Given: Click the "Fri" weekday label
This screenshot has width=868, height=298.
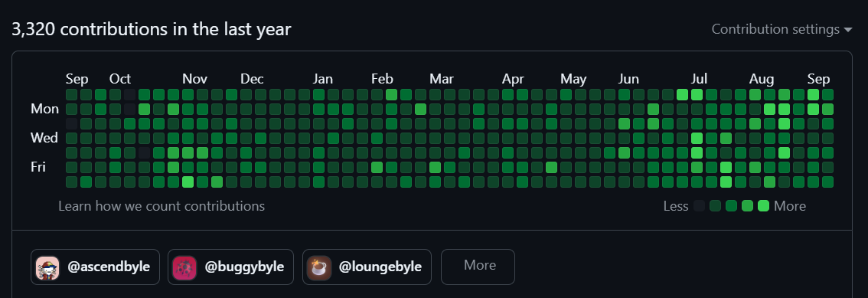Looking at the screenshot, I should coord(38,166).
